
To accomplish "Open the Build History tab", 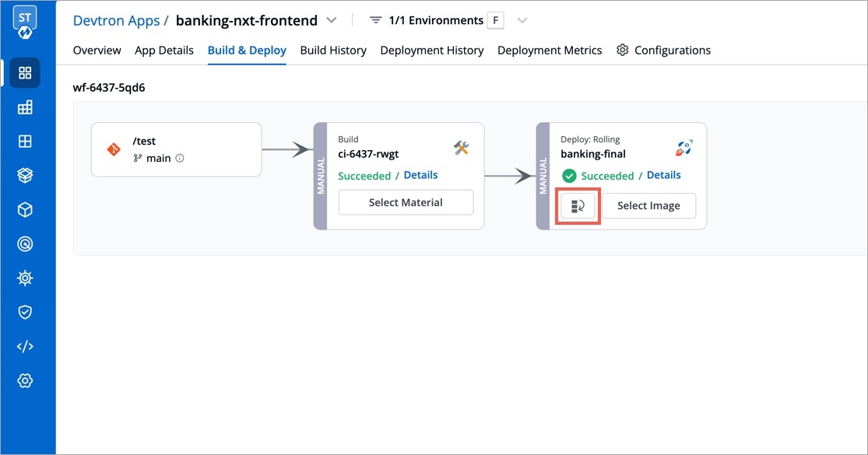I will [333, 51].
